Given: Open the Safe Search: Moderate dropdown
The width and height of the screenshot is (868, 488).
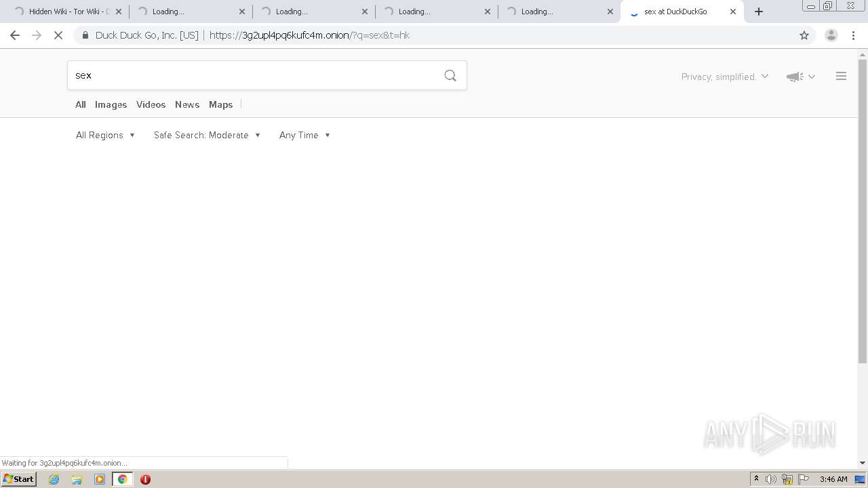Looking at the screenshot, I should tap(207, 135).
